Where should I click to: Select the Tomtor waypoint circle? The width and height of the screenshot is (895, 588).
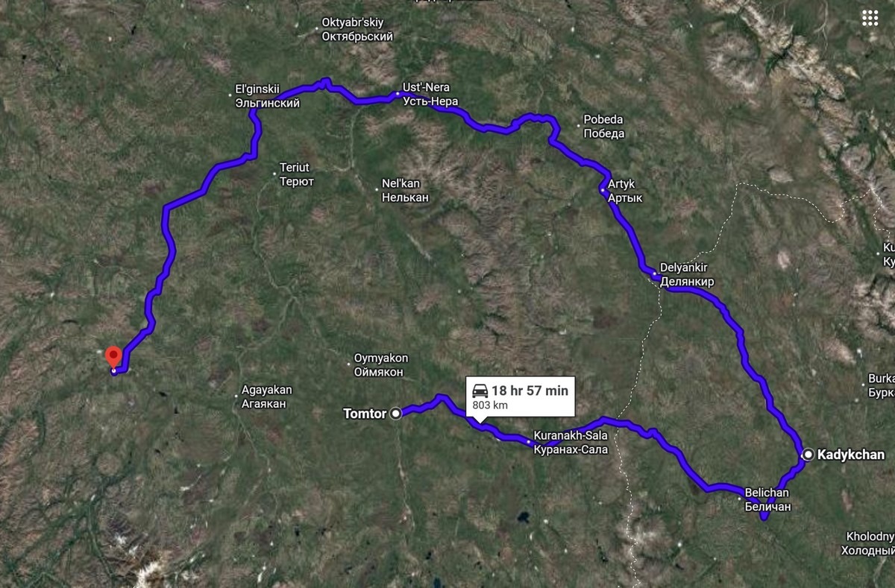[x=396, y=412]
